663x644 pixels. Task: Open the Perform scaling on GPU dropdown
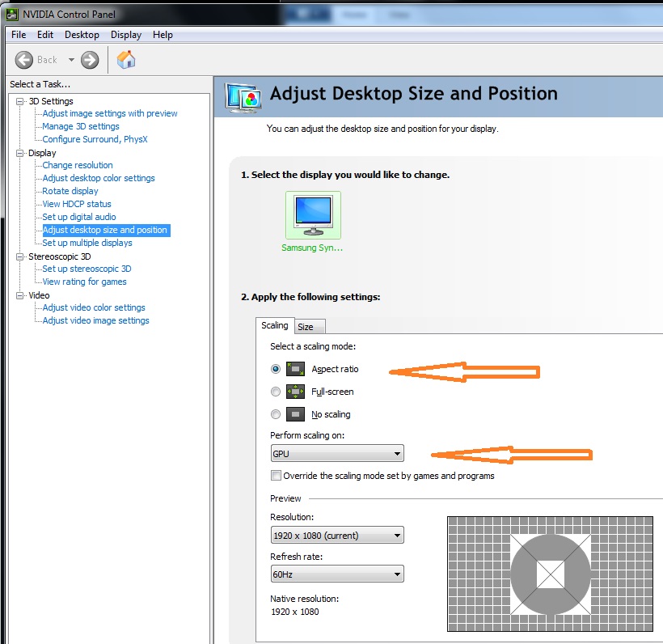tap(337, 454)
